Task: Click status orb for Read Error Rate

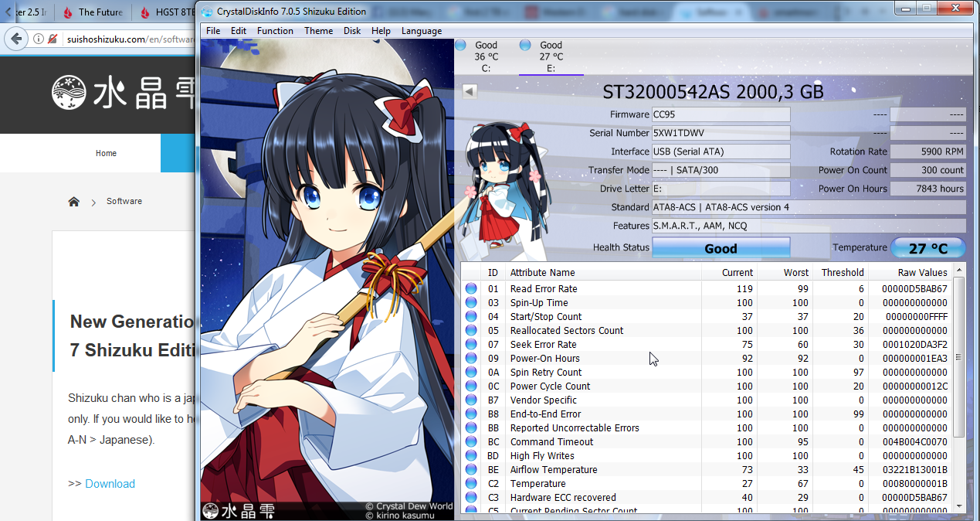Action: (471, 289)
